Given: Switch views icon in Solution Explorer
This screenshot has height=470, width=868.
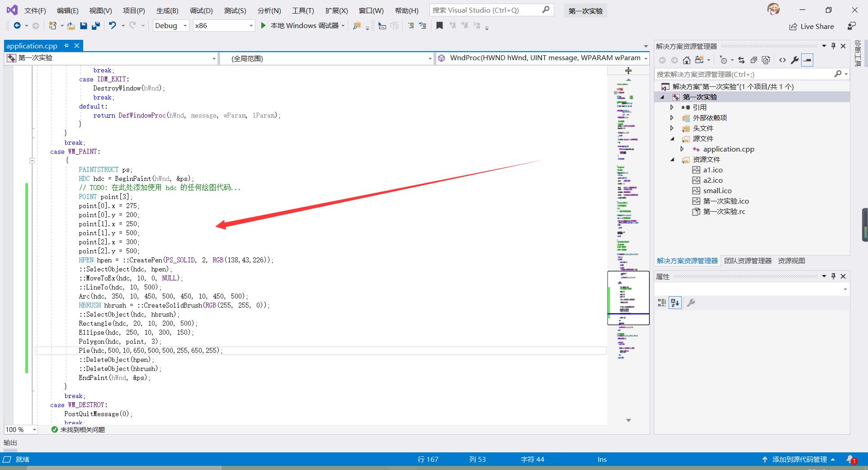Looking at the screenshot, I should click(699, 60).
